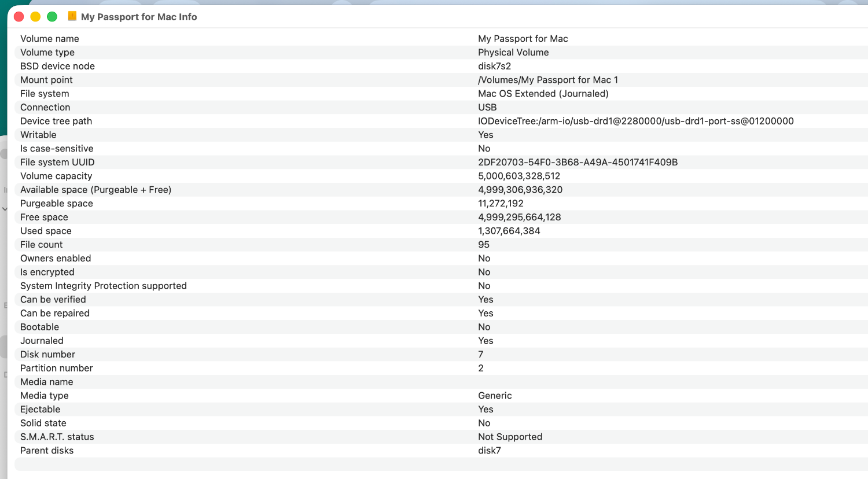Click the yellow drive icon in title bar
The image size is (868, 479).
click(72, 16)
